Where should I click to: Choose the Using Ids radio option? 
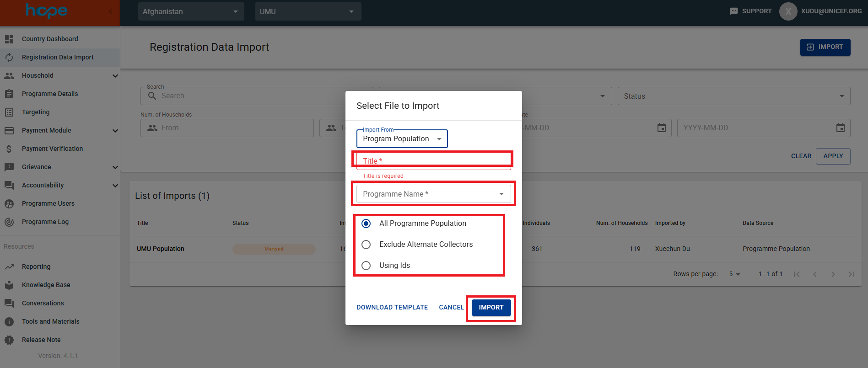[366, 266]
